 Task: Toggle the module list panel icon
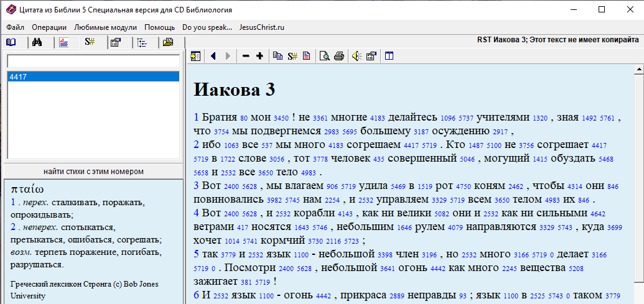[195, 56]
